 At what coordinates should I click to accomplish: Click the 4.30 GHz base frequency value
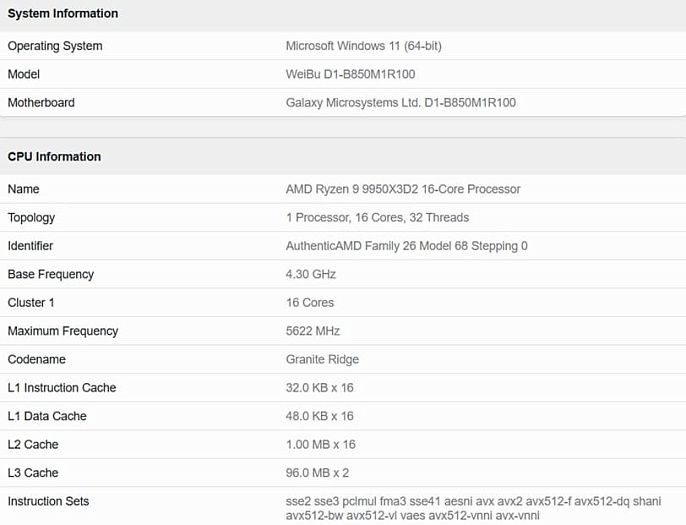click(311, 274)
